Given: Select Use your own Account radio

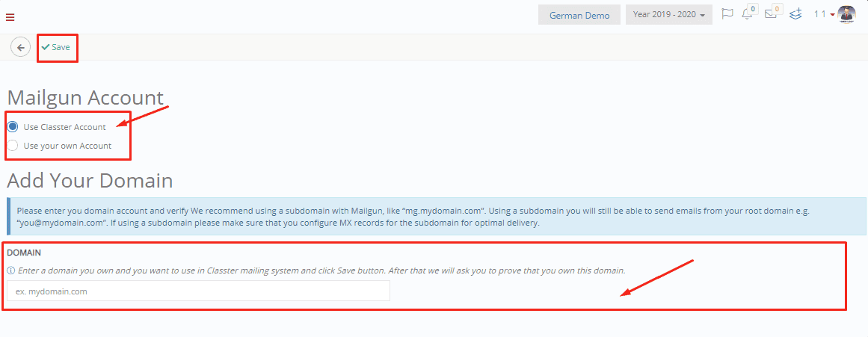Looking at the screenshot, I should coord(12,146).
